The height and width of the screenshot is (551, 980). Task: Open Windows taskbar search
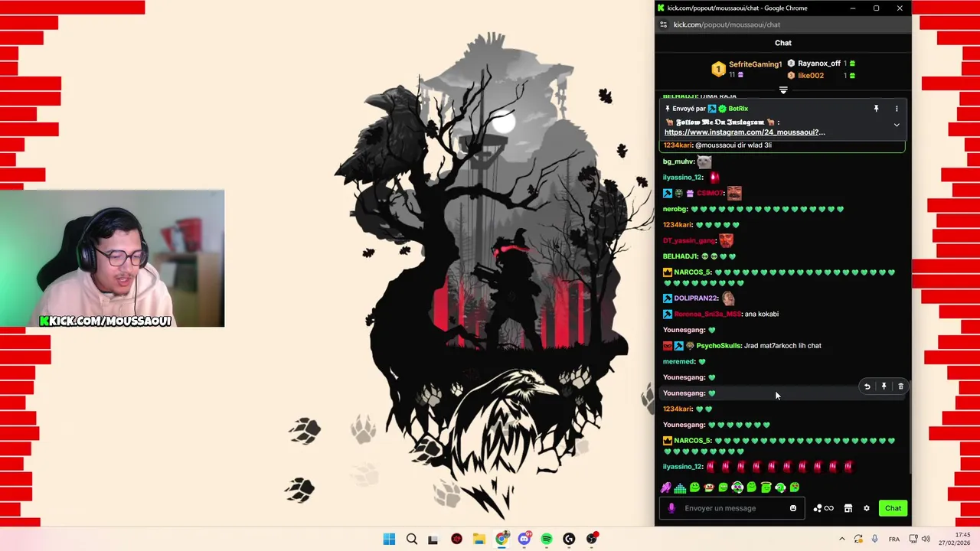pos(411,540)
